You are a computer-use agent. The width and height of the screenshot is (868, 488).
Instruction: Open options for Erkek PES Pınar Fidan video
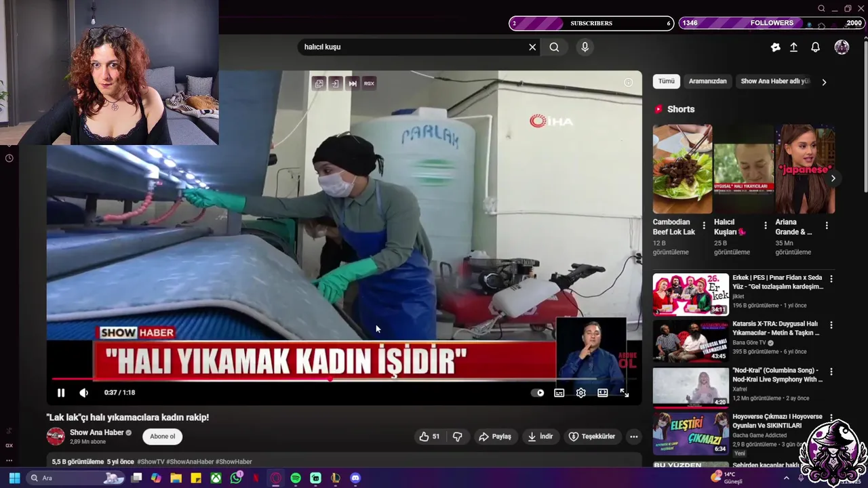click(x=831, y=279)
